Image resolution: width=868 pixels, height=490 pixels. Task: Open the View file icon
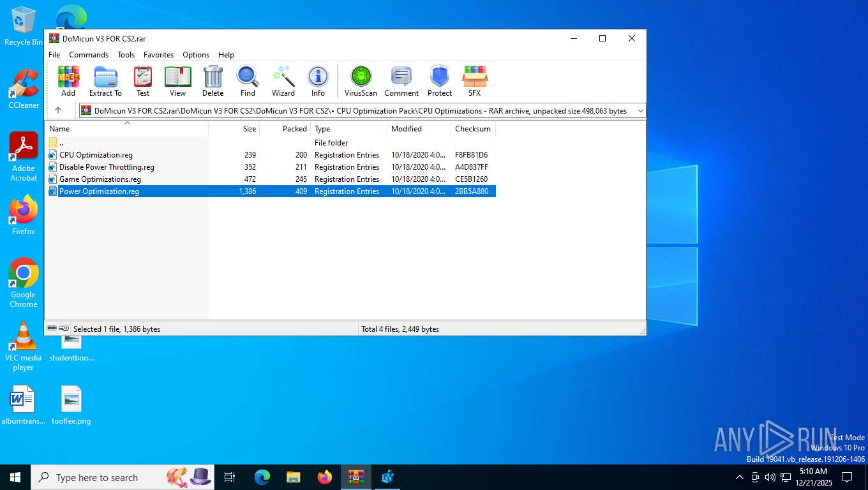click(177, 81)
